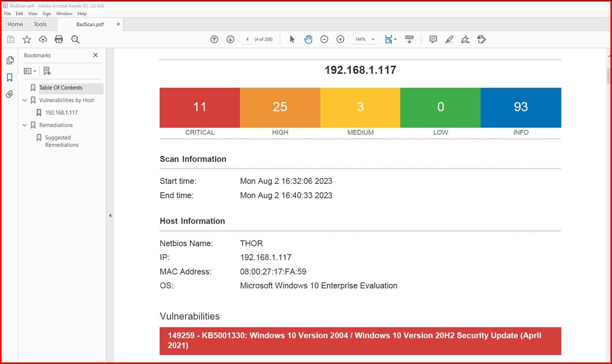The width and height of the screenshot is (612, 364).
Task: Open the Sign menu
Action: click(x=47, y=14)
